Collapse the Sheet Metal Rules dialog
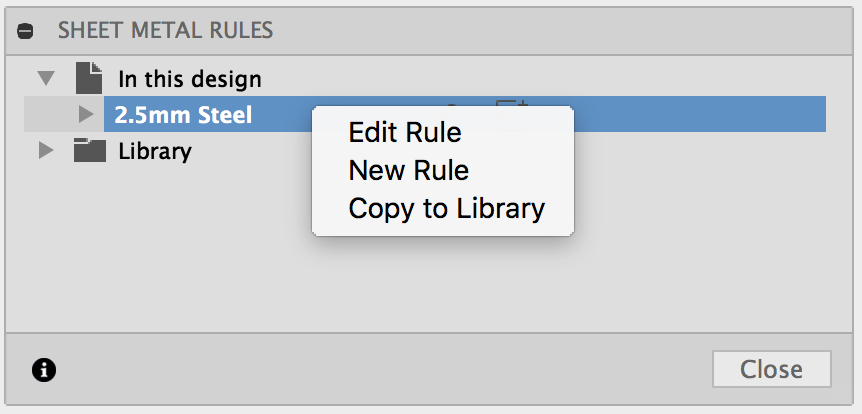This screenshot has width=862, height=414. 28,30
